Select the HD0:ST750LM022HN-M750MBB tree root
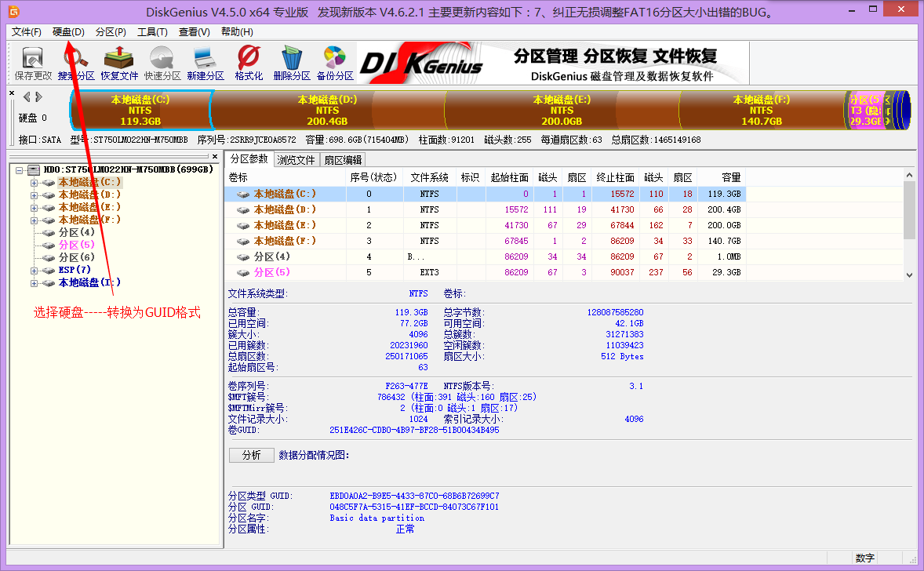Screen dimensions: 924x571 (x=129, y=169)
